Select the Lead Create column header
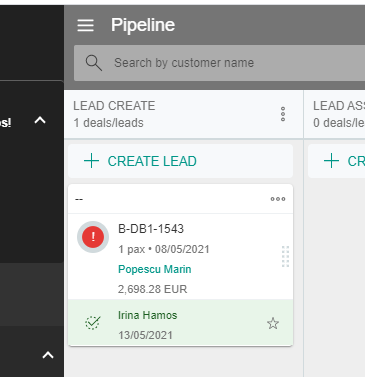 tap(114, 106)
